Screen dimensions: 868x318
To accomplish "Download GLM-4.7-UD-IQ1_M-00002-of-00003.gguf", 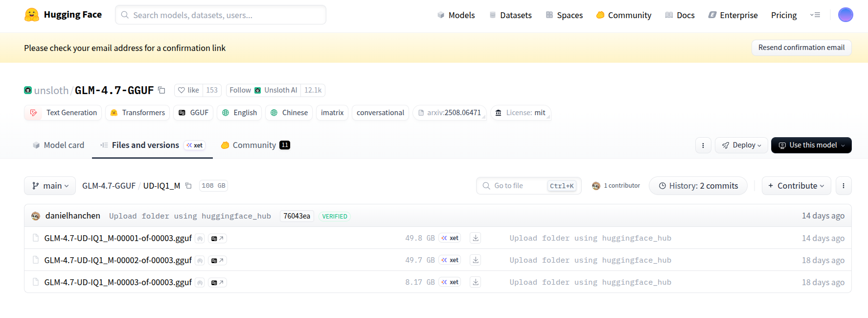I will click(475, 260).
